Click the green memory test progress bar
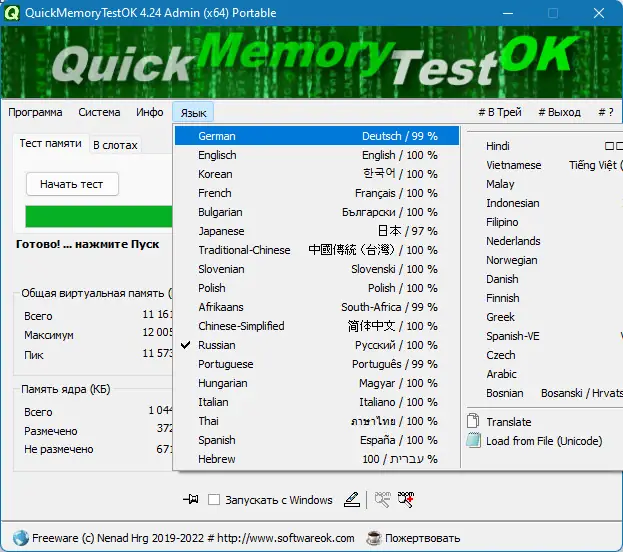Screen dimensions: 623x552 coord(99,216)
